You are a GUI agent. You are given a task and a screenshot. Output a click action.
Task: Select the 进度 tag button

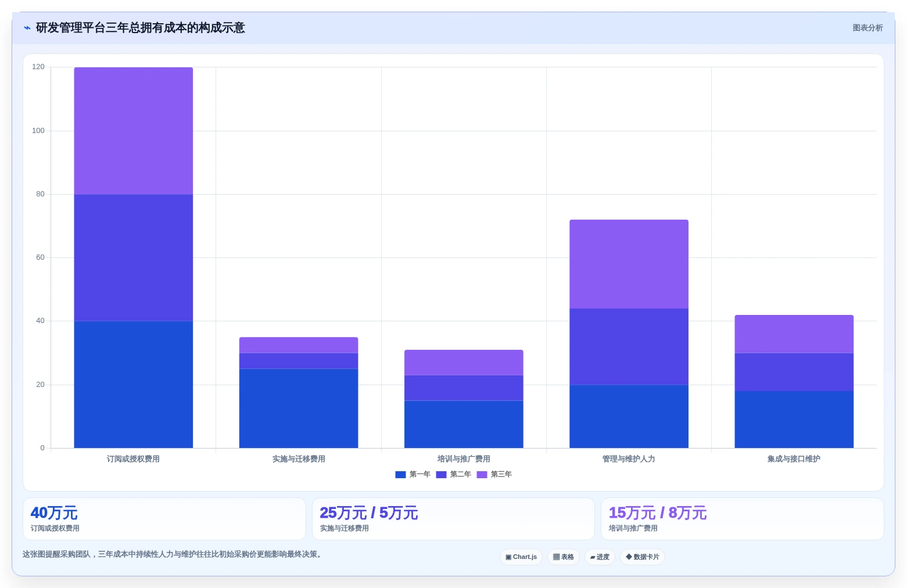point(600,557)
